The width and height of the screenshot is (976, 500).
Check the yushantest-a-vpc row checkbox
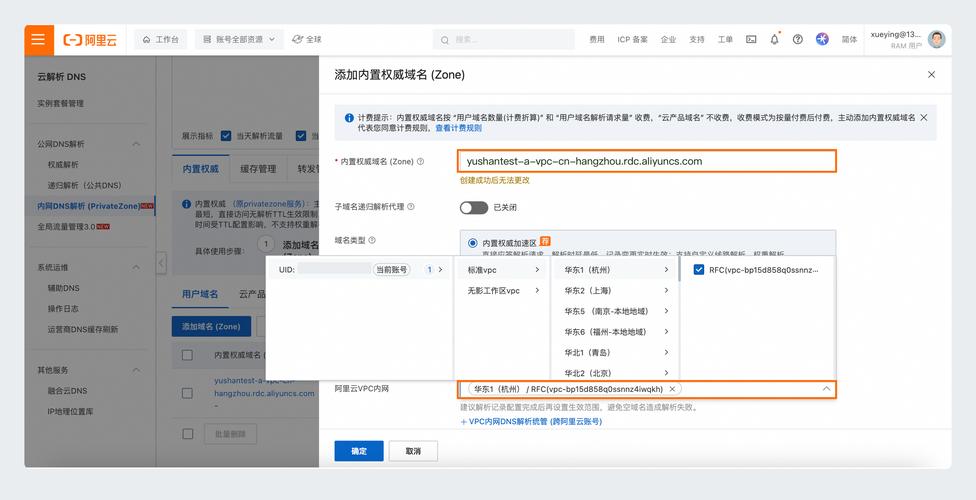tap(187, 393)
